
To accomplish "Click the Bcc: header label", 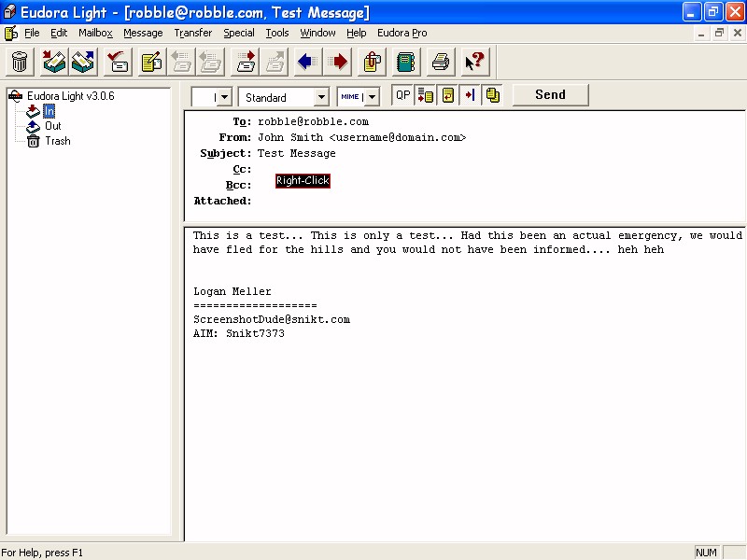I will pyautogui.click(x=238, y=185).
